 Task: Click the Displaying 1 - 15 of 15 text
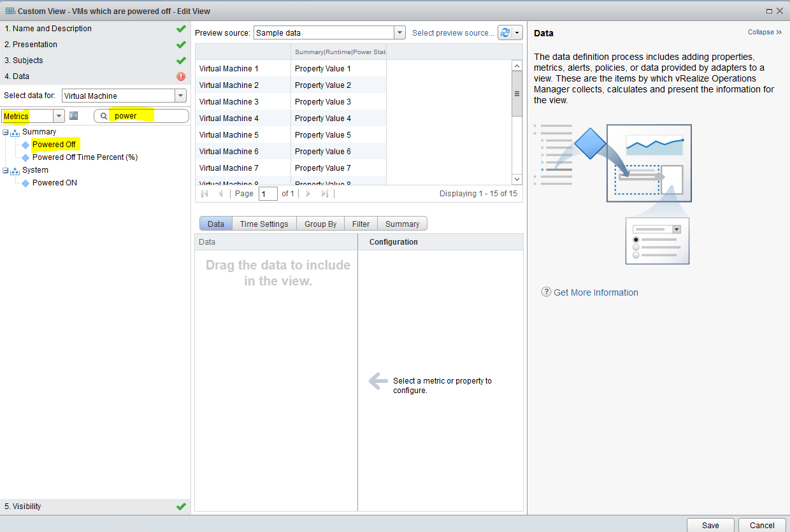click(x=478, y=194)
